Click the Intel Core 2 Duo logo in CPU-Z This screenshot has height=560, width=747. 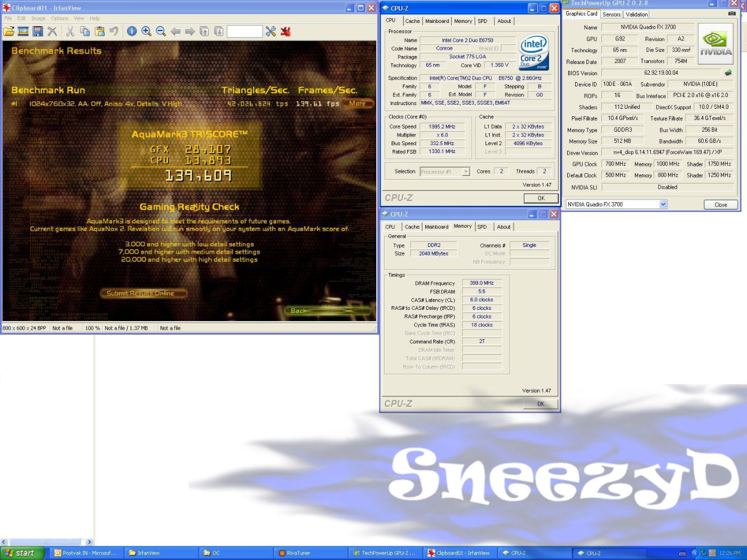tap(534, 53)
